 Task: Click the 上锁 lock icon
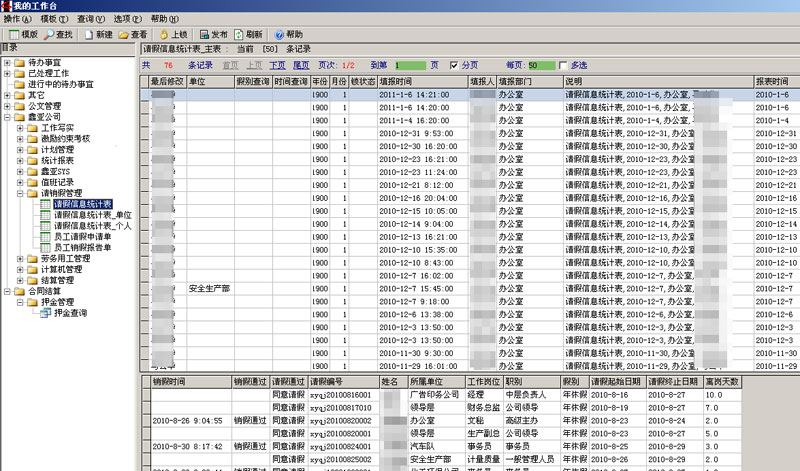(165, 34)
